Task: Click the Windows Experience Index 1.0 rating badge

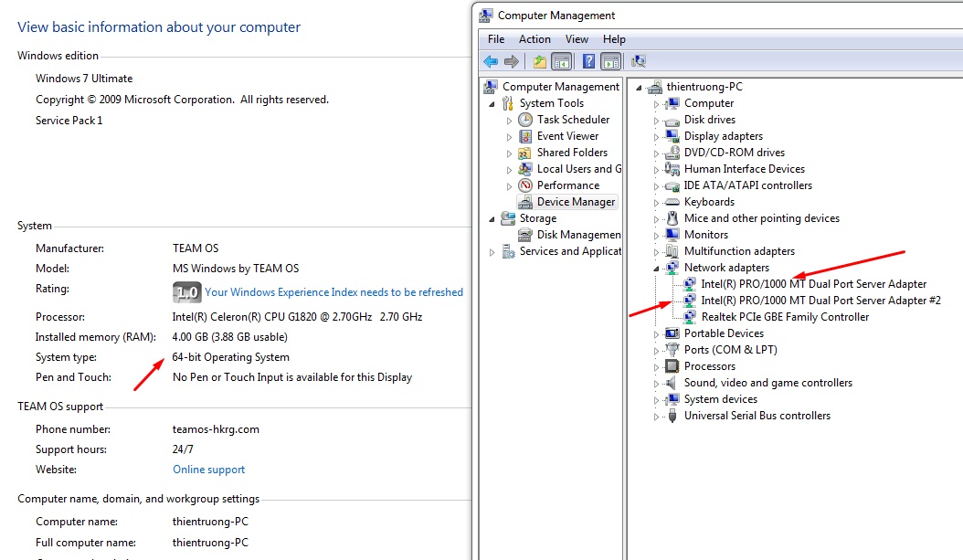Action: [x=186, y=292]
